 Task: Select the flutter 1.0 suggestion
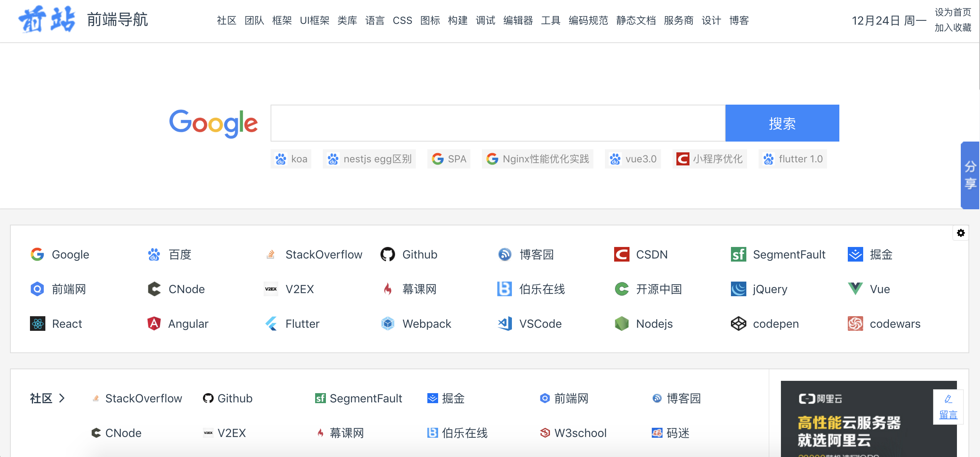click(793, 159)
